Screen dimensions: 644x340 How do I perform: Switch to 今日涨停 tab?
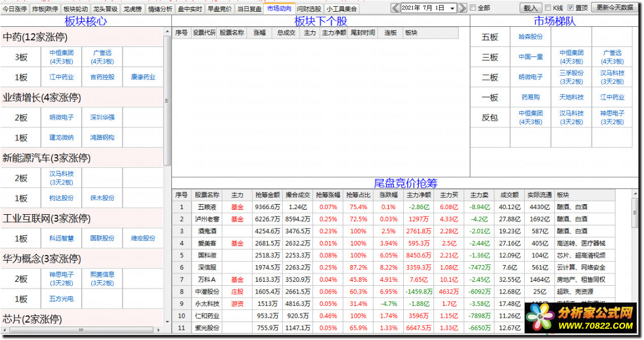(15, 8)
